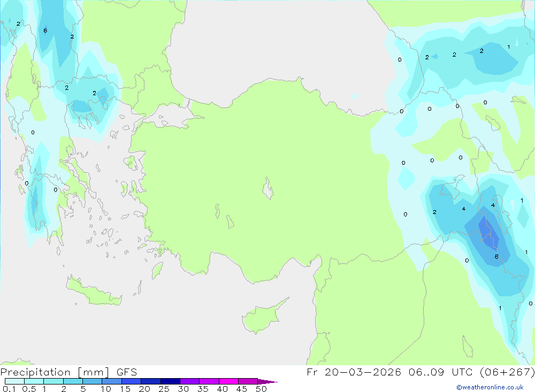Click the '(06+267)' forecast offset text
Image resolution: width=535 pixels, height=392 pixels.
pos(507,372)
